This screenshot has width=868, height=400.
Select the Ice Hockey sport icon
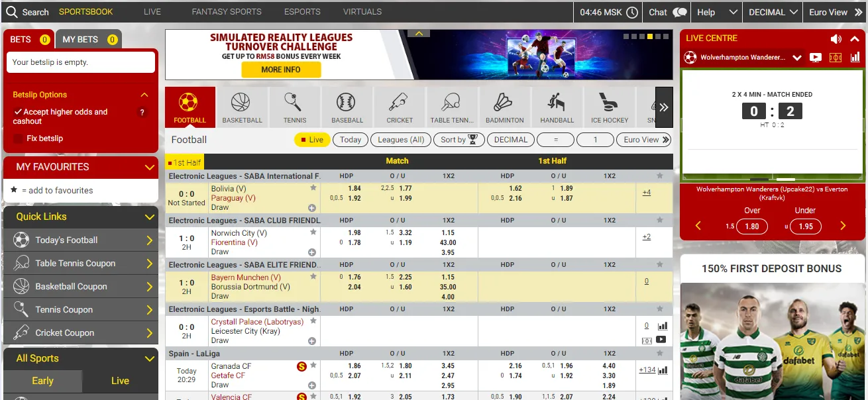point(610,107)
